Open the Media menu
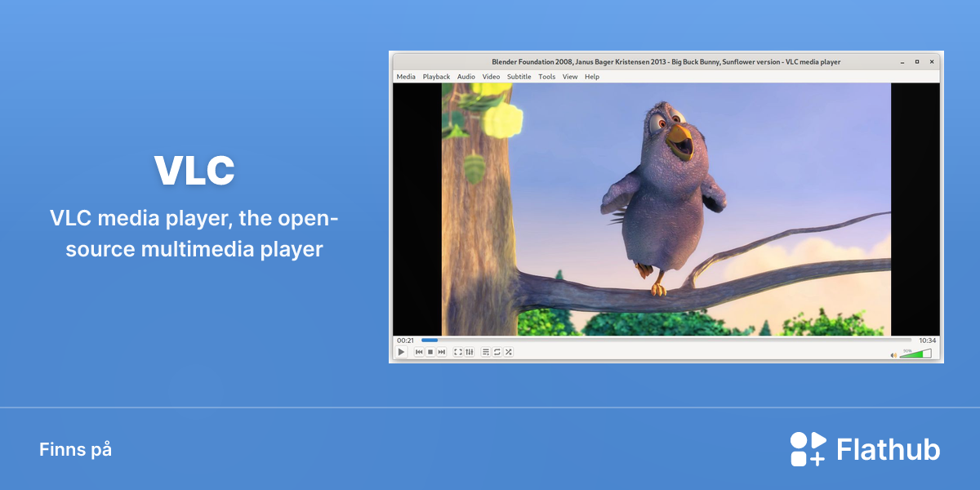This screenshot has width=980, height=490. pyautogui.click(x=406, y=77)
